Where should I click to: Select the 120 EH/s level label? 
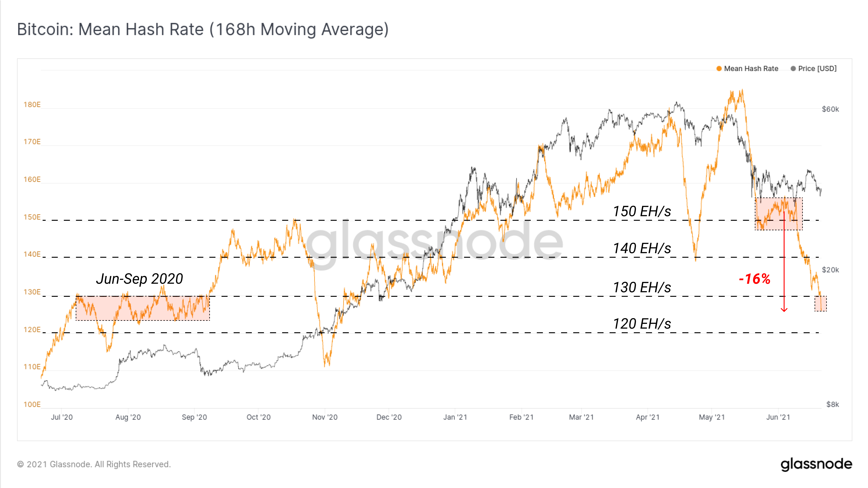[x=642, y=324]
